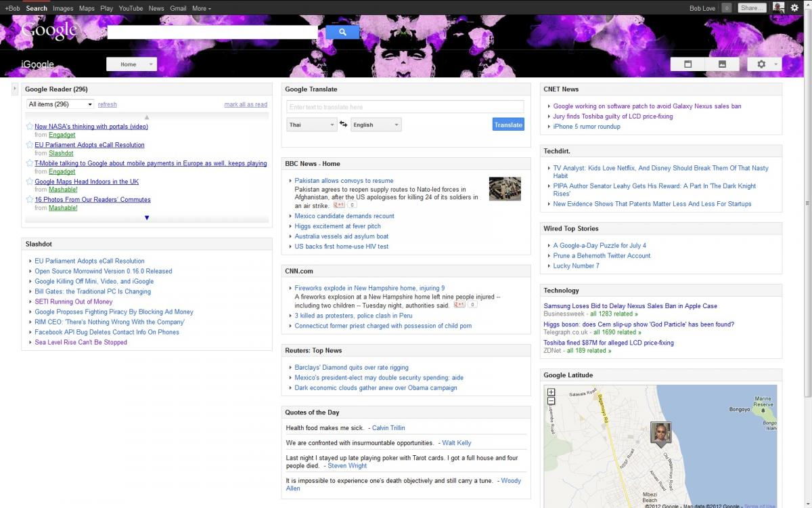
Task: Open the English target language dropdown
Action: (x=376, y=125)
